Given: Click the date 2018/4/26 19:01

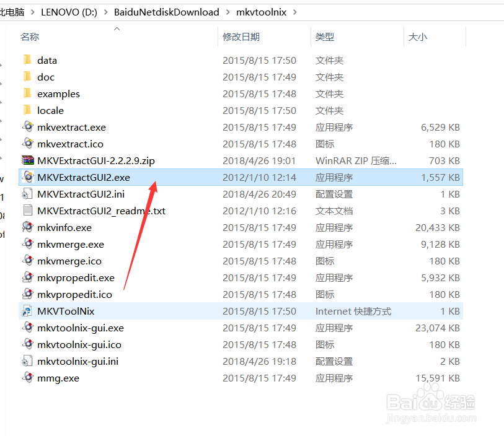Looking at the screenshot, I should tap(259, 160).
